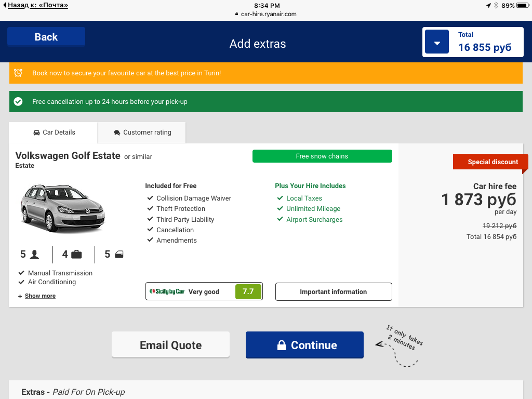This screenshot has height=399, width=532.
Task: Click the luggage suitcase icon
Action: click(x=76, y=254)
